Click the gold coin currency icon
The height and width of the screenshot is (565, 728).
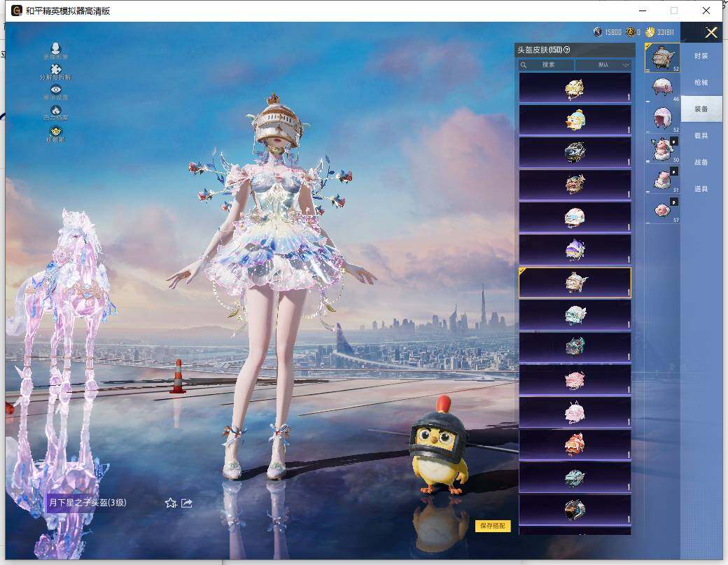pos(650,32)
